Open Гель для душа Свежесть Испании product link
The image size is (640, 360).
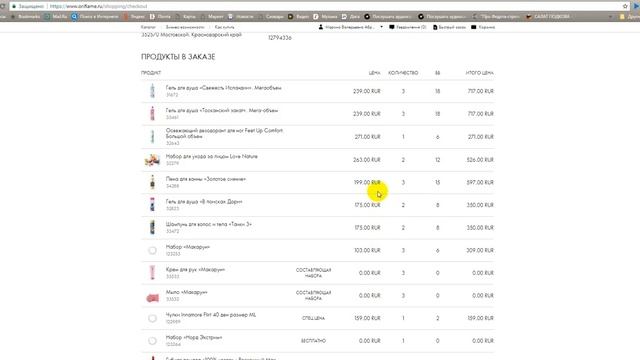(x=224, y=88)
